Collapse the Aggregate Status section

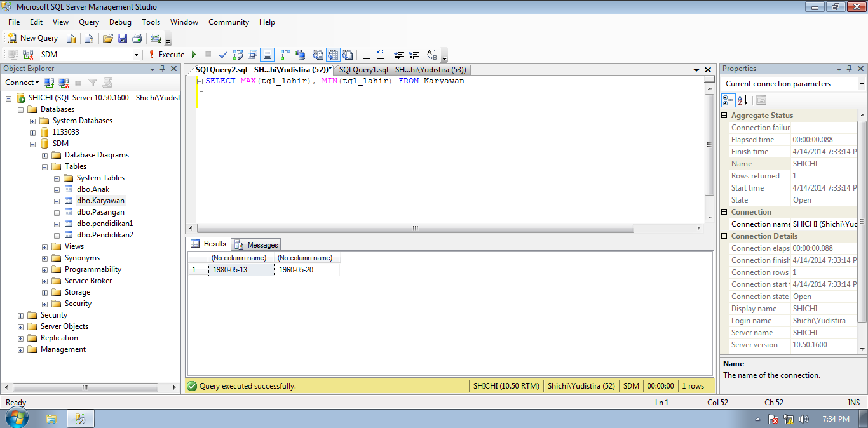coord(724,116)
